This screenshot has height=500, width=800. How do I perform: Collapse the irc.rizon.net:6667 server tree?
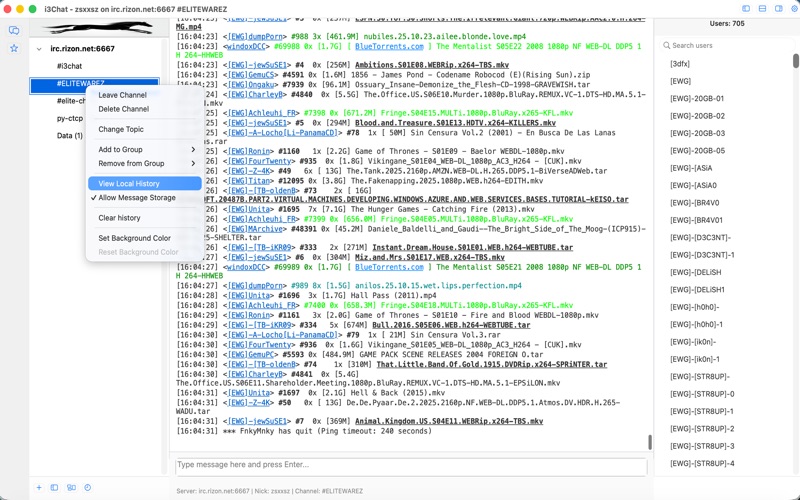(x=39, y=49)
